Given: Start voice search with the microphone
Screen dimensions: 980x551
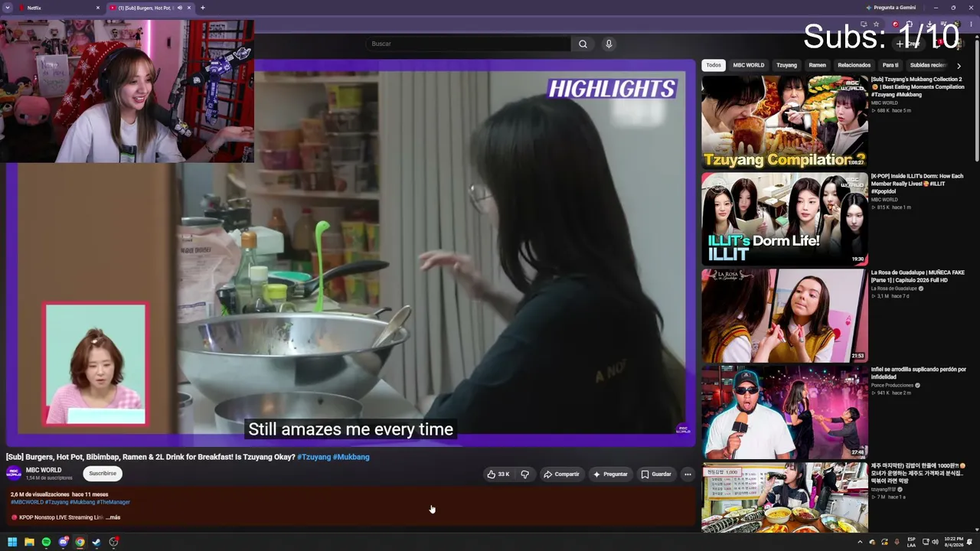Looking at the screenshot, I should pyautogui.click(x=609, y=44).
